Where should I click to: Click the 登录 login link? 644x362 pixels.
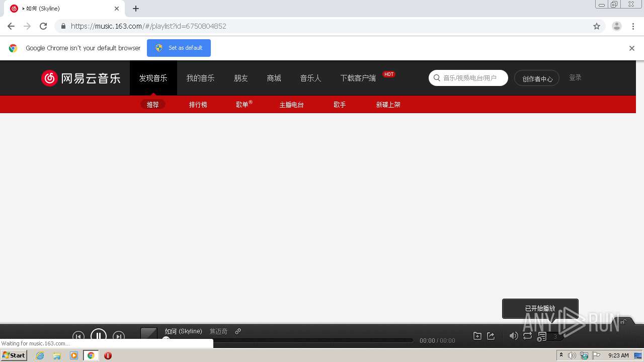pos(575,77)
